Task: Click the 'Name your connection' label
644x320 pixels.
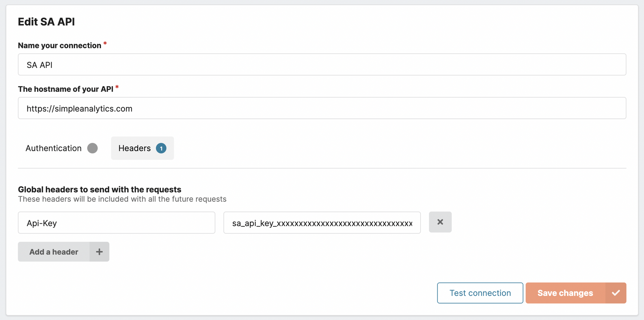Action: [x=60, y=45]
